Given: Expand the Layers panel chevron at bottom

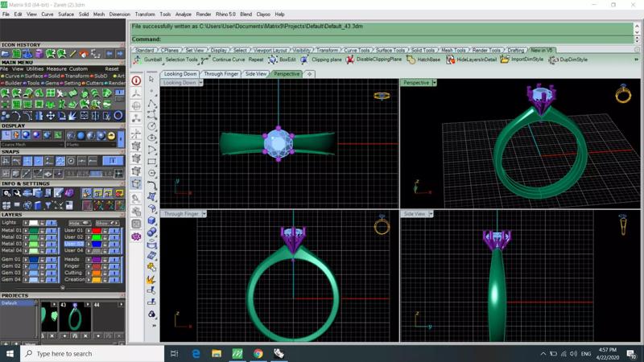Looking at the screenshot, I should (x=63, y=288).
